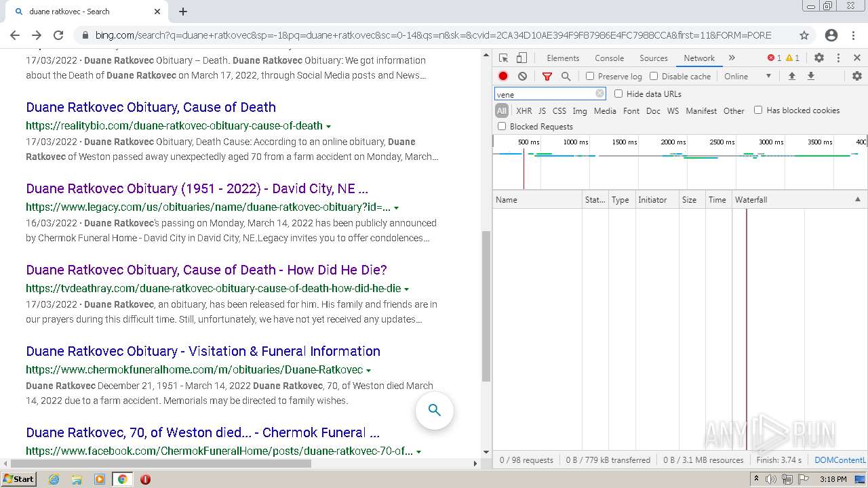The width and height of the screenshot is (868, 488).
Task: Open Network panel settings gear
Action: [x=857, y=77]
